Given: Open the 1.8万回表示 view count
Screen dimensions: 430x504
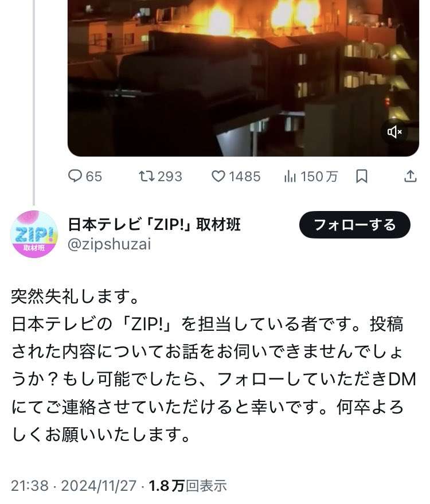Looking at the screenshot, I should pyautogui.click(x=187, y=485).
